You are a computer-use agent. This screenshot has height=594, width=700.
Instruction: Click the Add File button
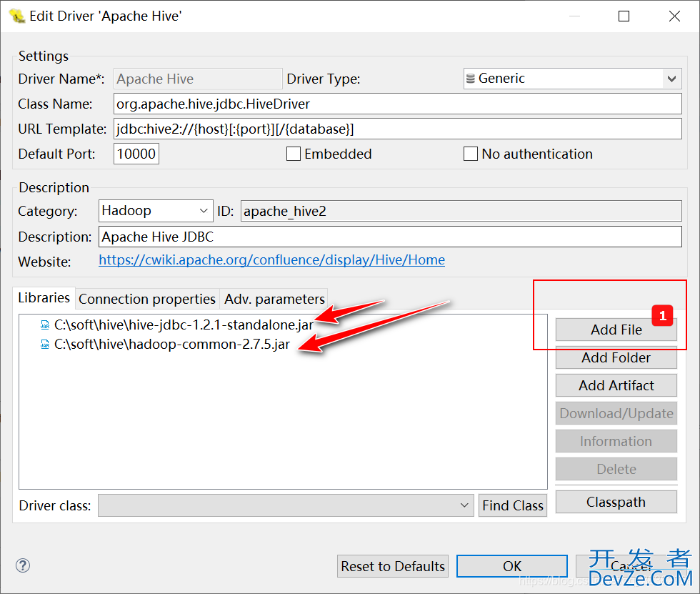pyautogui.click(x=616, y=330)
